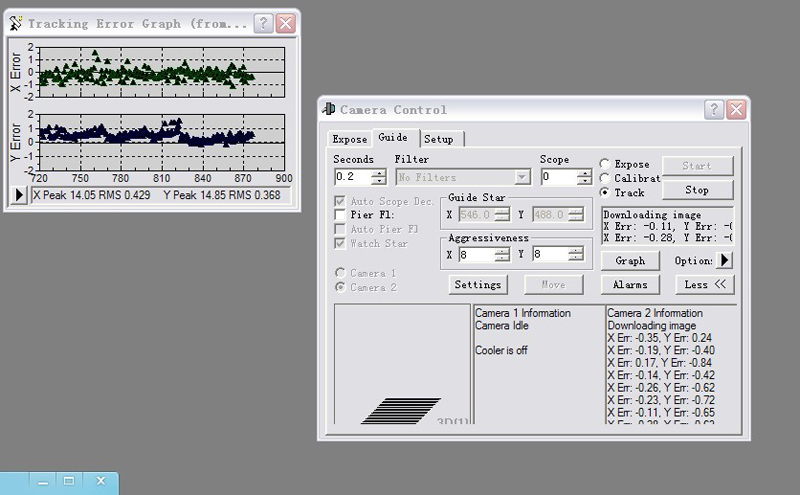
Task: Select the Expose radio button
Action: click(605, 164)
